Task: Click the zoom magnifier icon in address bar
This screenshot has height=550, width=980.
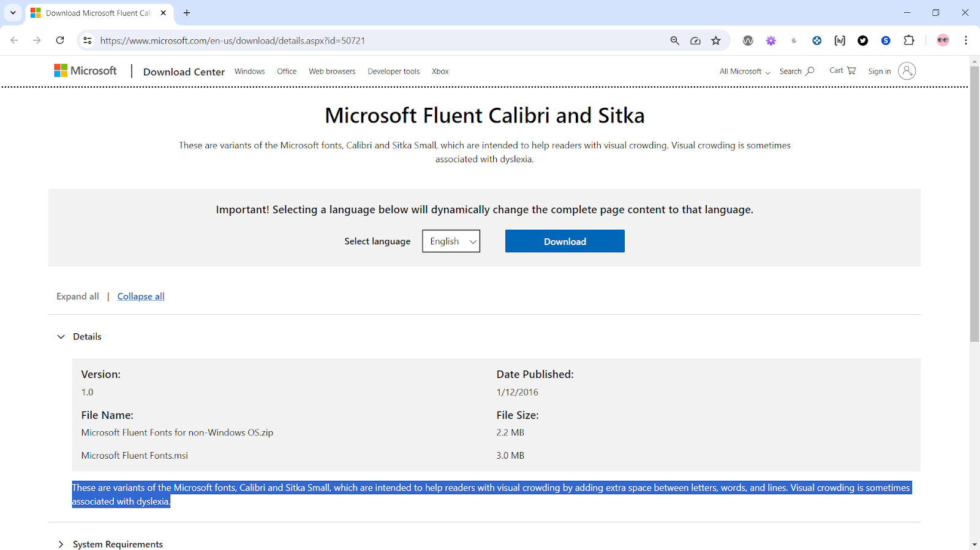Action: tap(674, 40)
